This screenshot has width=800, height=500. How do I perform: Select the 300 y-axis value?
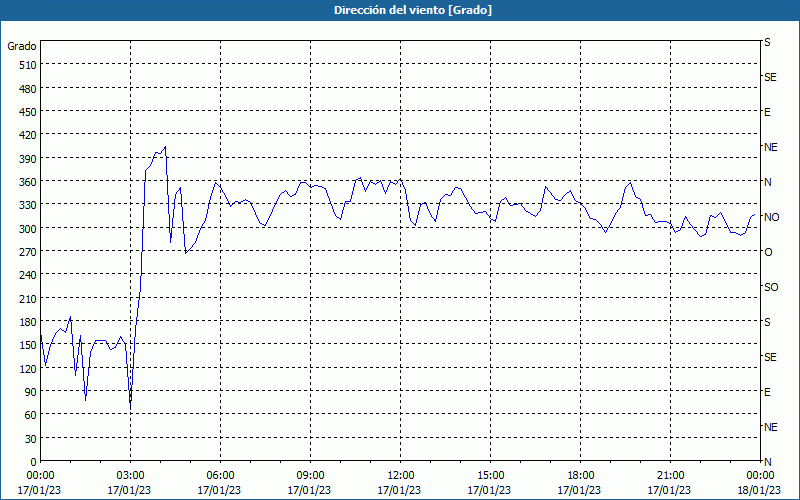pos(29,229)
